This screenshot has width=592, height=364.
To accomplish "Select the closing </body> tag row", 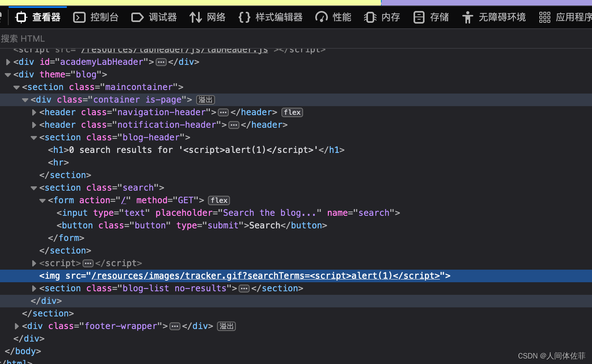I will point(23,351).
